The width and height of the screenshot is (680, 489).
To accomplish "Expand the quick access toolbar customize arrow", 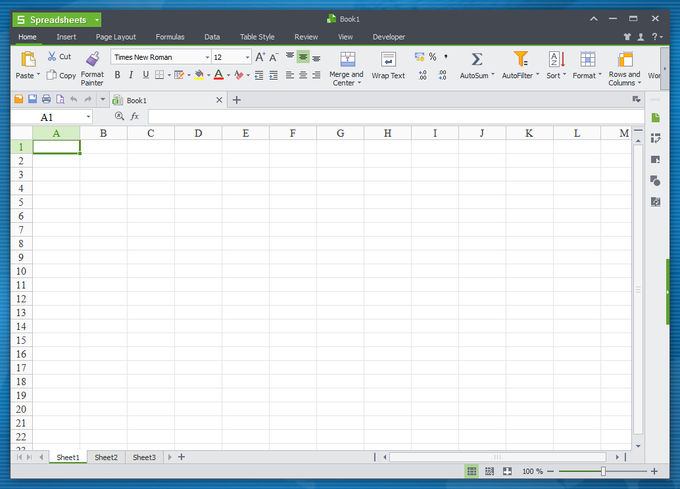I will (103, 99).
